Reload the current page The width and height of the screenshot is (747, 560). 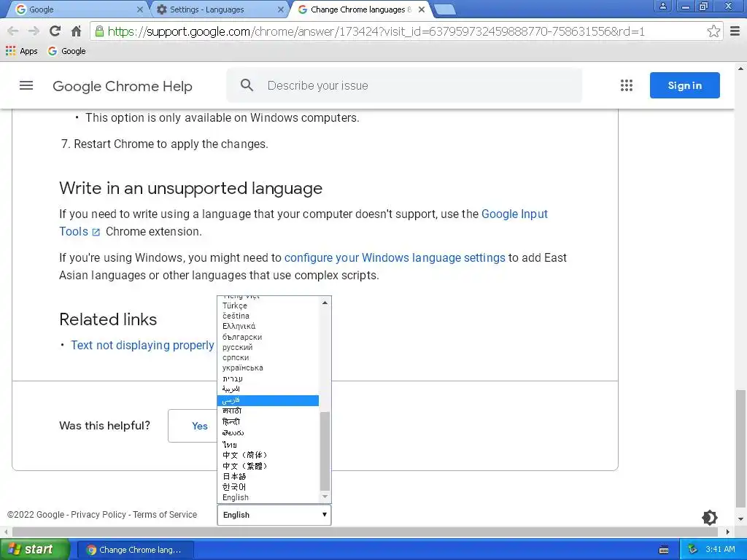pyautogui.click(x=55, y=31)
